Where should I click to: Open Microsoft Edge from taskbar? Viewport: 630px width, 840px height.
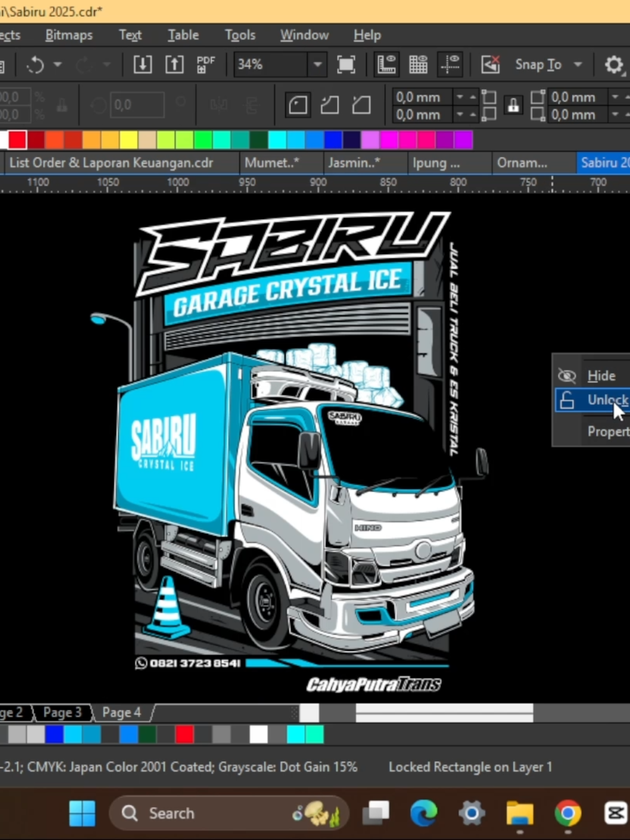coord(424,814)
